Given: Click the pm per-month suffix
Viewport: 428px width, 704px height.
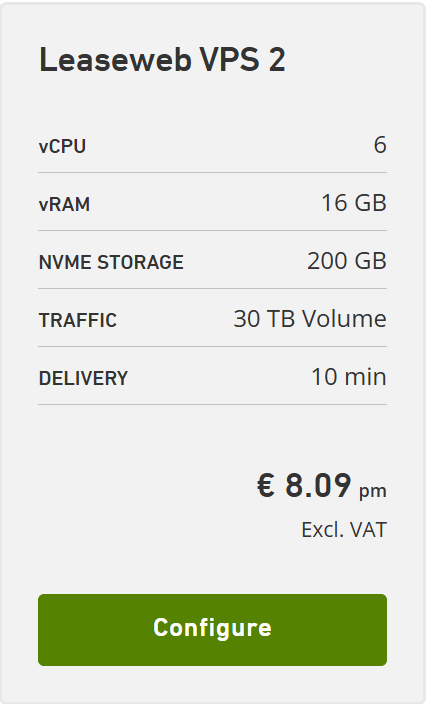Looking at the screenshot, I should [x=373, y=491].
